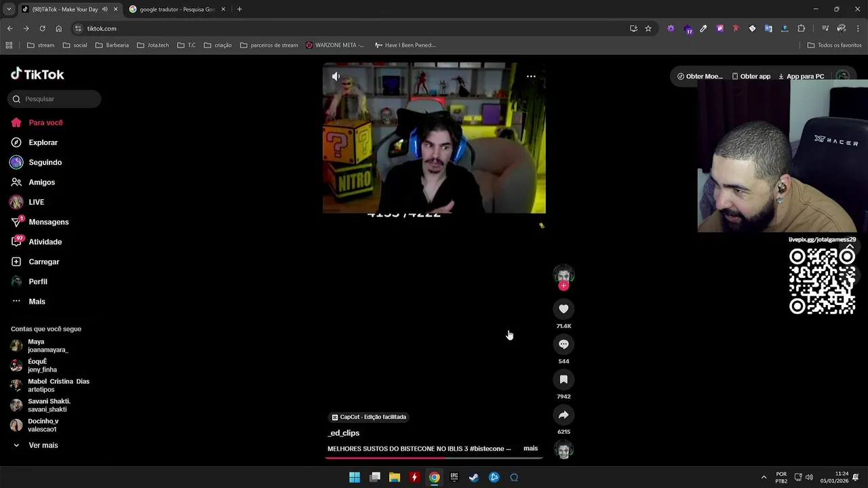Click the Obter app button
Viewport: 868px width, 488px height.
click(x=751, y=77)
